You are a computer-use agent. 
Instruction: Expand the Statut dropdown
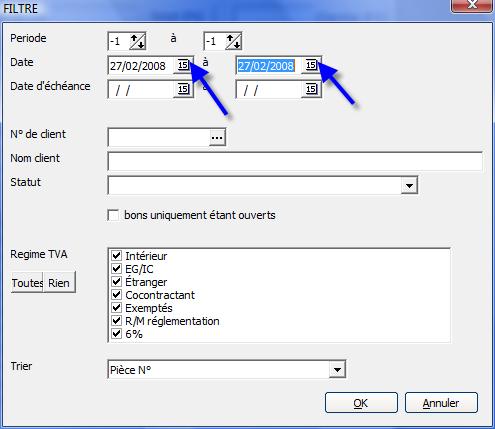coord(409,185)
